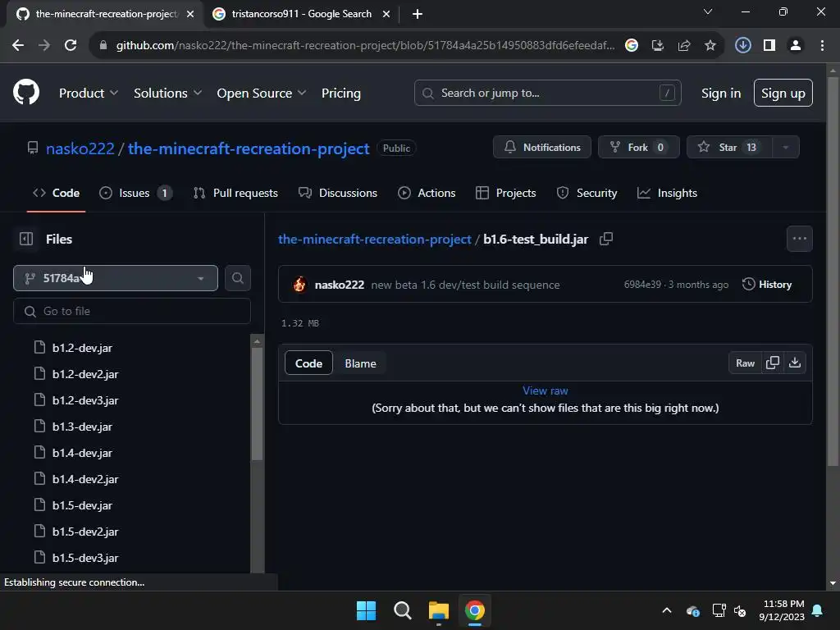The image size is (840, 630).
Task: Click the Sign in link
Action: point(721,94)
